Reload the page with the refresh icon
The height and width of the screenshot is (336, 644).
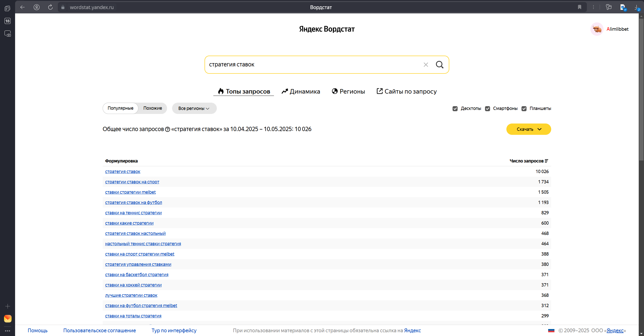[50, 7]
